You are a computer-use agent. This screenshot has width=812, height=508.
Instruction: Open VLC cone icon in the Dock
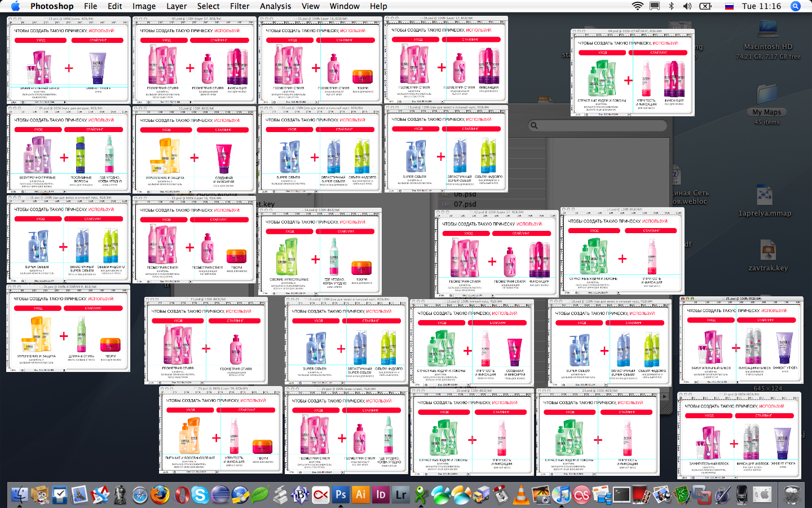point(521,495)
